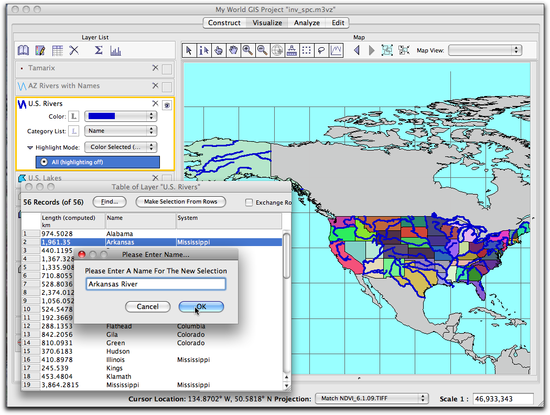Open the Category List Name dropdown
The height and width of the screenshot is (415, 550).
121,131
